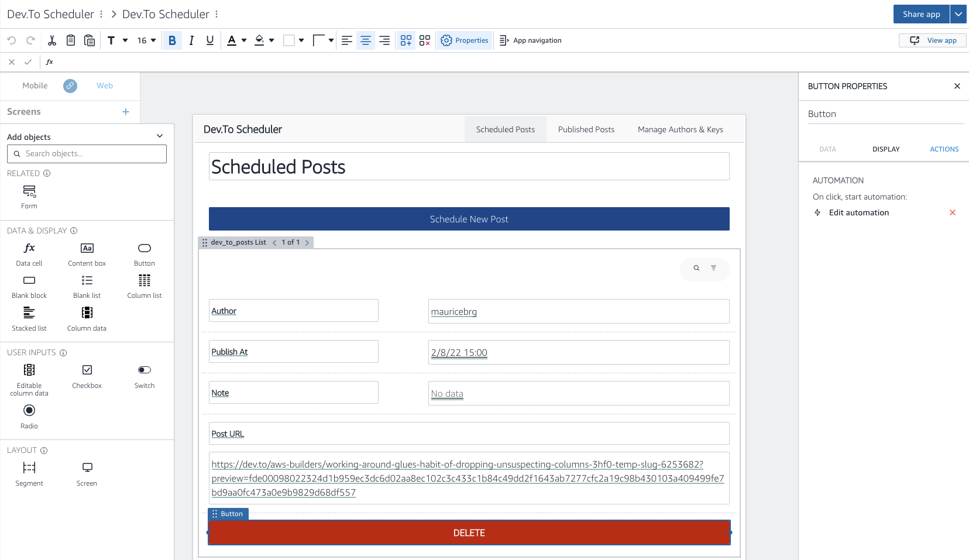Screen dimensions: 969x560
Task: Toggle italic formatting
Action: (x=191, y=40)
